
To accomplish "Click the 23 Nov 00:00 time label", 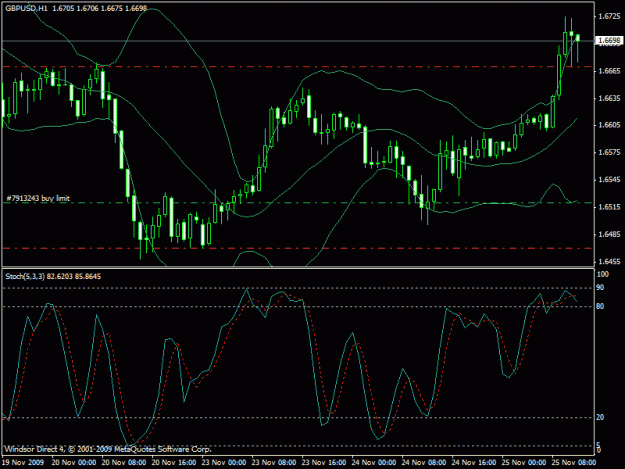I will pyautogui.click(x=224, y=463).
